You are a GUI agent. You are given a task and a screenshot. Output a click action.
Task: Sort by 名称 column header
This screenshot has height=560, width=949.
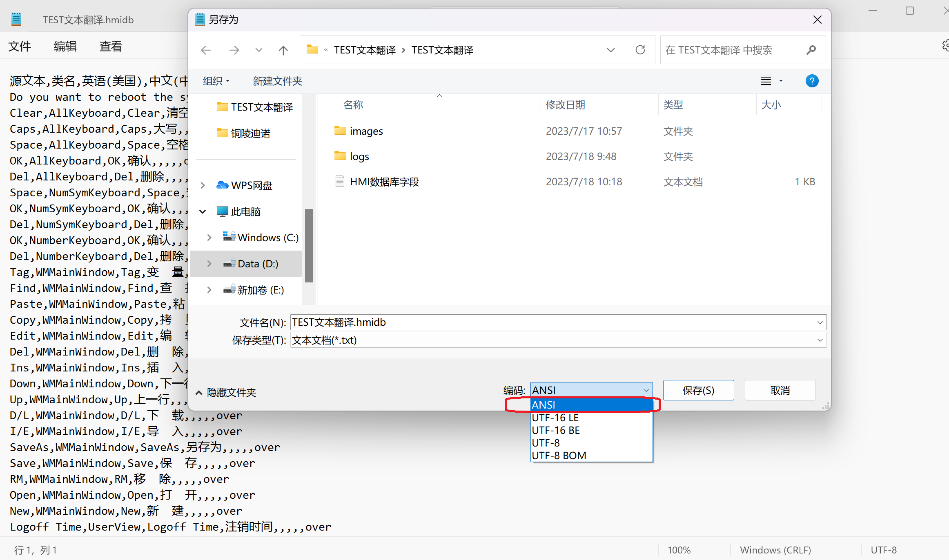[353, 105]
